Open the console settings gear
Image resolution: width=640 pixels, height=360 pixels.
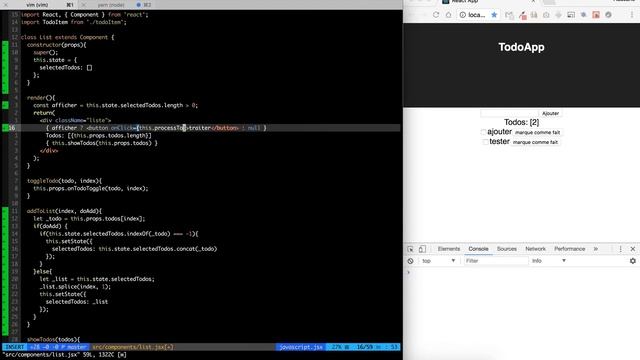pyautogui.click(x=633, y=261)
